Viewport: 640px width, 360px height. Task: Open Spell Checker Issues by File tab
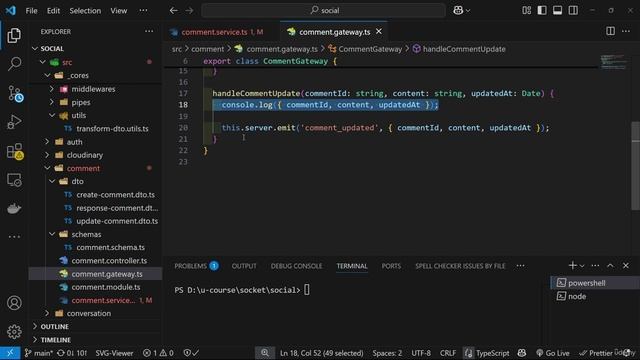click(x=460, y=266)
